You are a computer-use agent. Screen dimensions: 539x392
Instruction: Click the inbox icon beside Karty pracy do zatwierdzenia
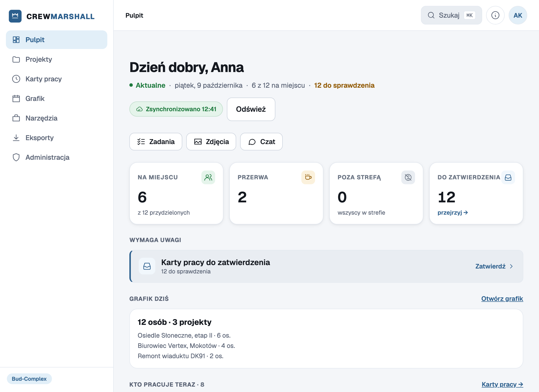coord(147,266)
